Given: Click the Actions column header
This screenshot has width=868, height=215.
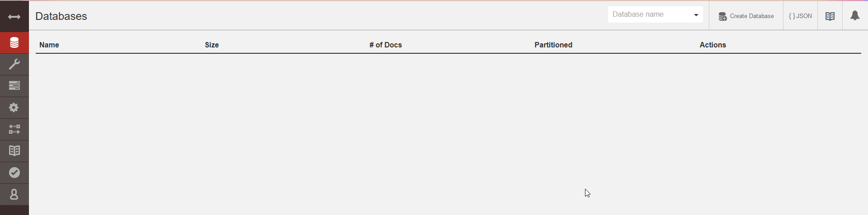Looking at the screenshot, I should (712, 45).
